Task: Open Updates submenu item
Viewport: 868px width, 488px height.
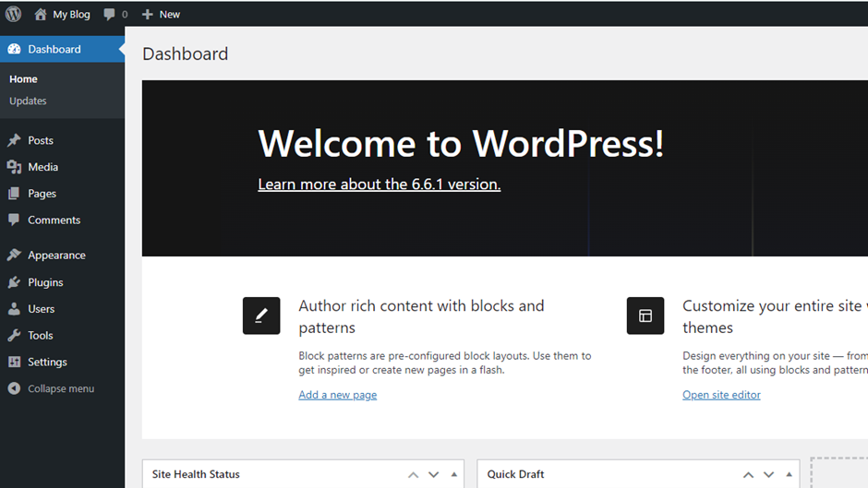Action: [x=28, y=101]
